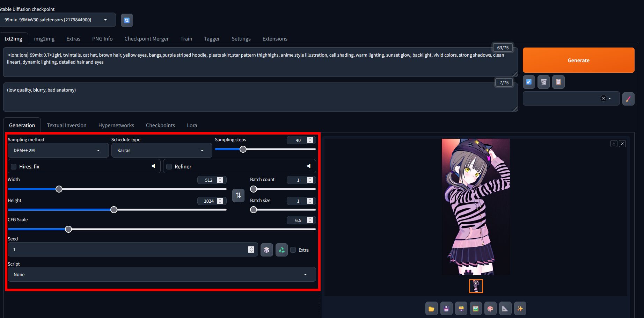Click the sparkles upscale icon below image
This screenshot has height=318, width=644.
pos(520,309)
